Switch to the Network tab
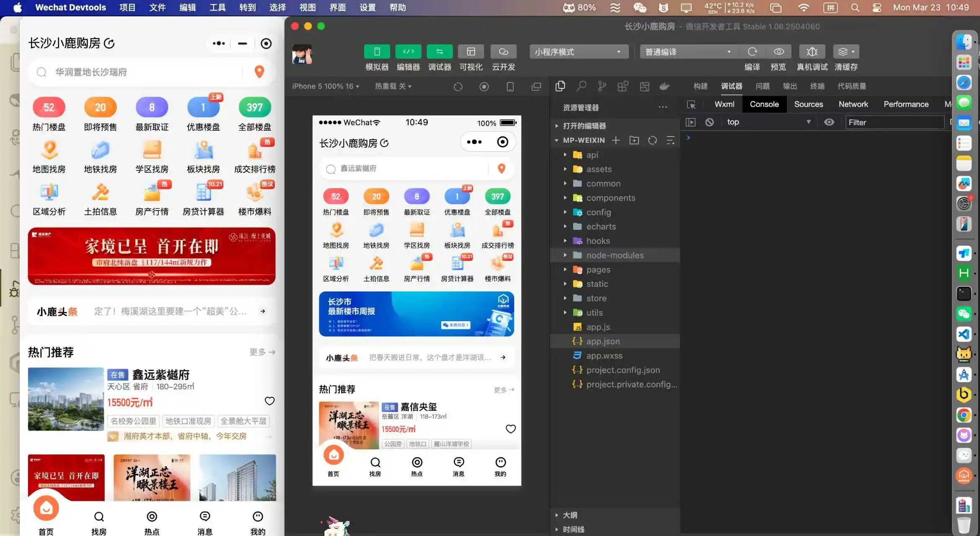The width and height of the screenshot is (980, 536). [x=853, y=104]
